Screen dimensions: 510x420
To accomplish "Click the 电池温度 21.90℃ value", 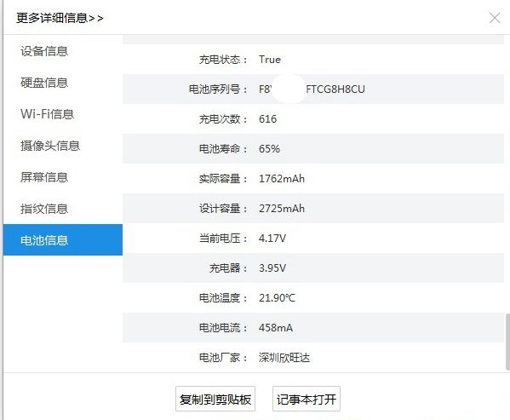I will click(x=277, y=297).
